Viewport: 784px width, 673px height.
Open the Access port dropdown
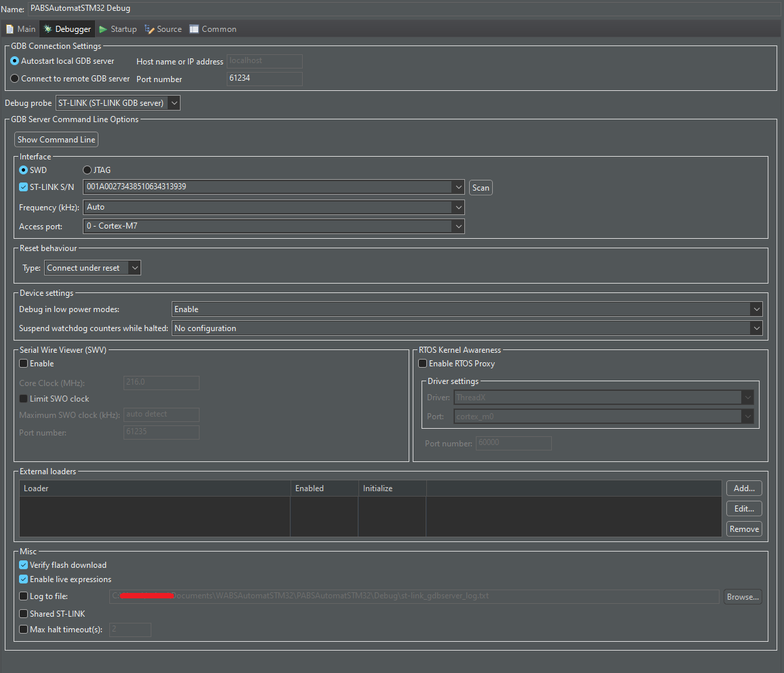(458, 225)
